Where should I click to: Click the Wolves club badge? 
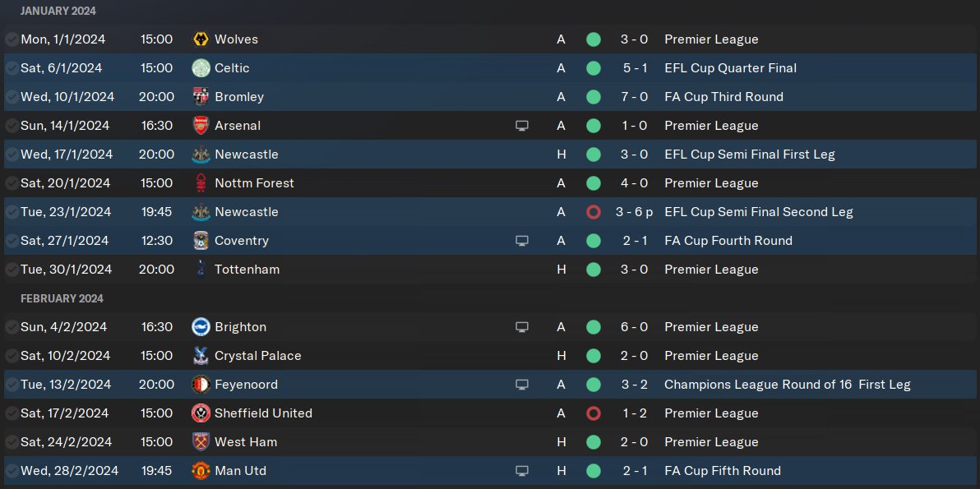pyautogui.click(x=201, y=39)
